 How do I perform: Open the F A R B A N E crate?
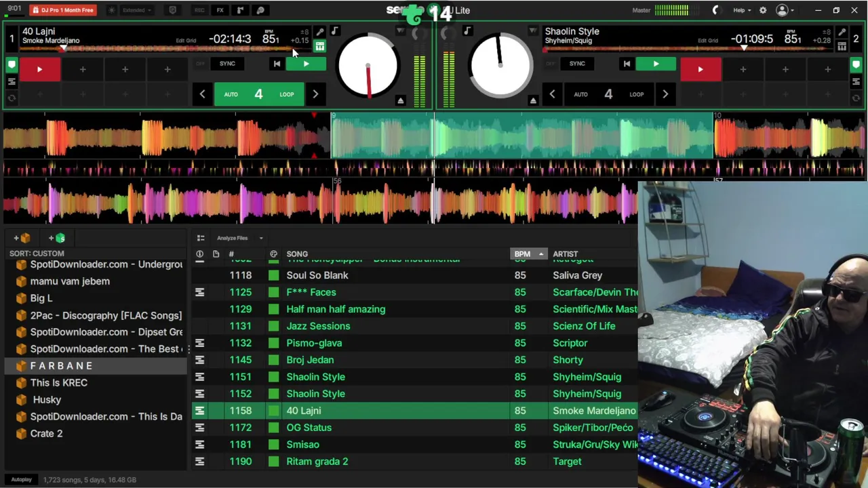[95, 366]
